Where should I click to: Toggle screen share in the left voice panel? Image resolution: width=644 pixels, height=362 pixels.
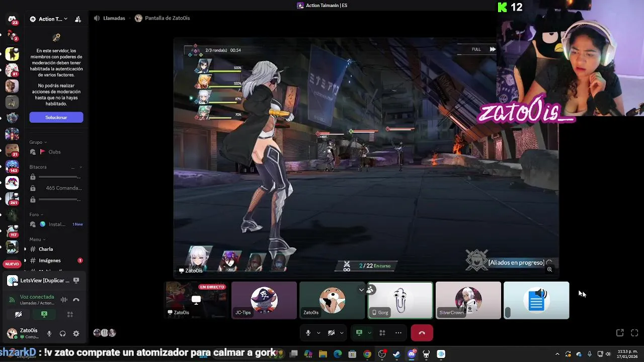tap(44, 314)
